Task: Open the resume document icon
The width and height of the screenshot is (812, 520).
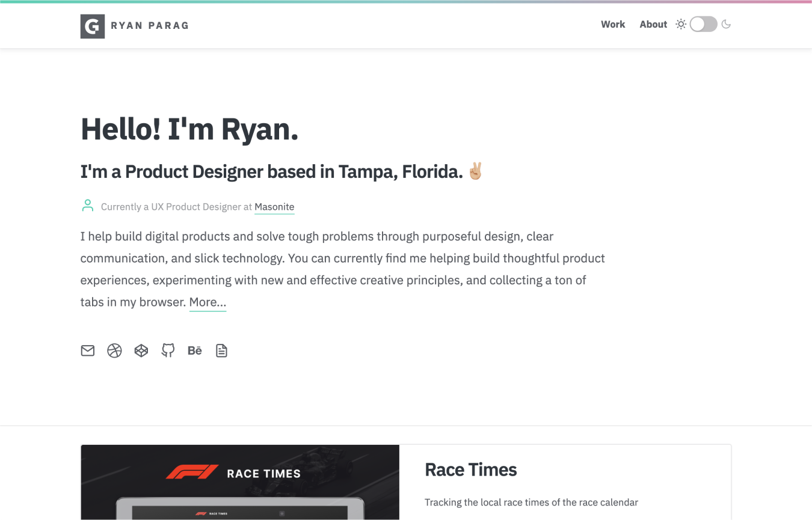Action: point(221,350)
